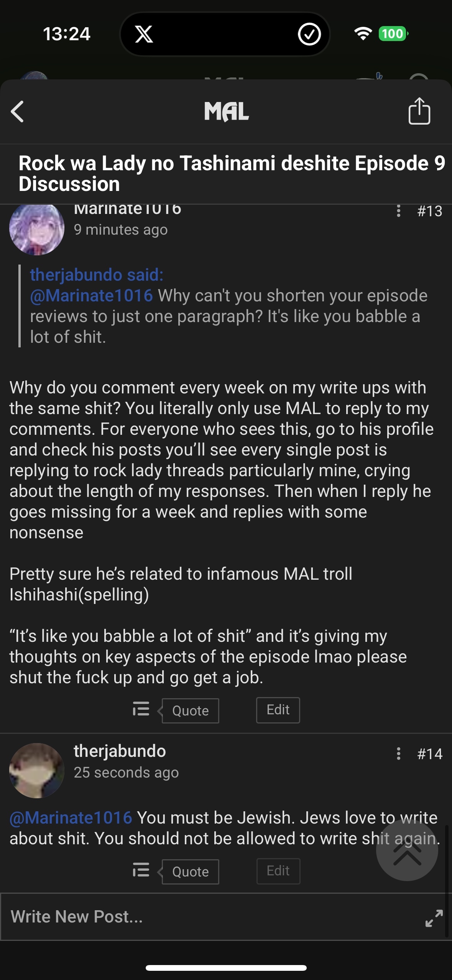View therjabundo's profile avatar

[37, 770]
